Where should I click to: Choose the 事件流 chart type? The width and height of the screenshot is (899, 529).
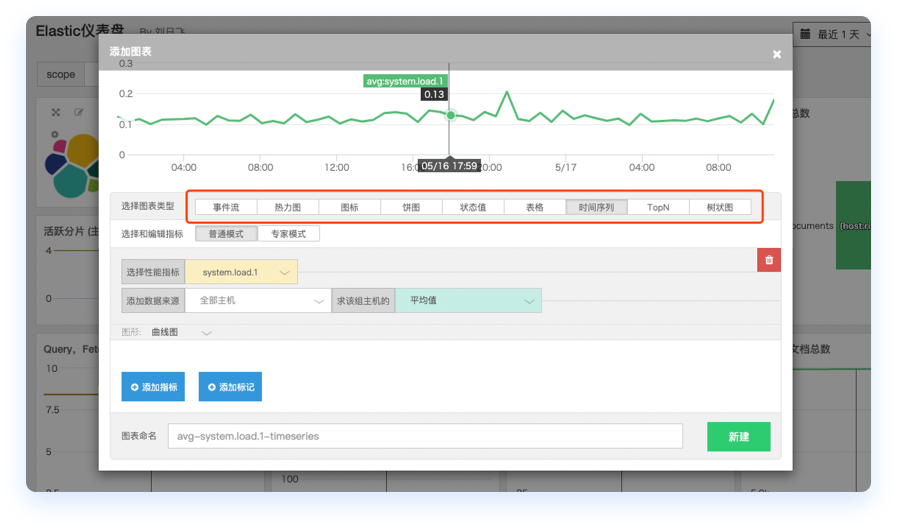click(226, 208)
